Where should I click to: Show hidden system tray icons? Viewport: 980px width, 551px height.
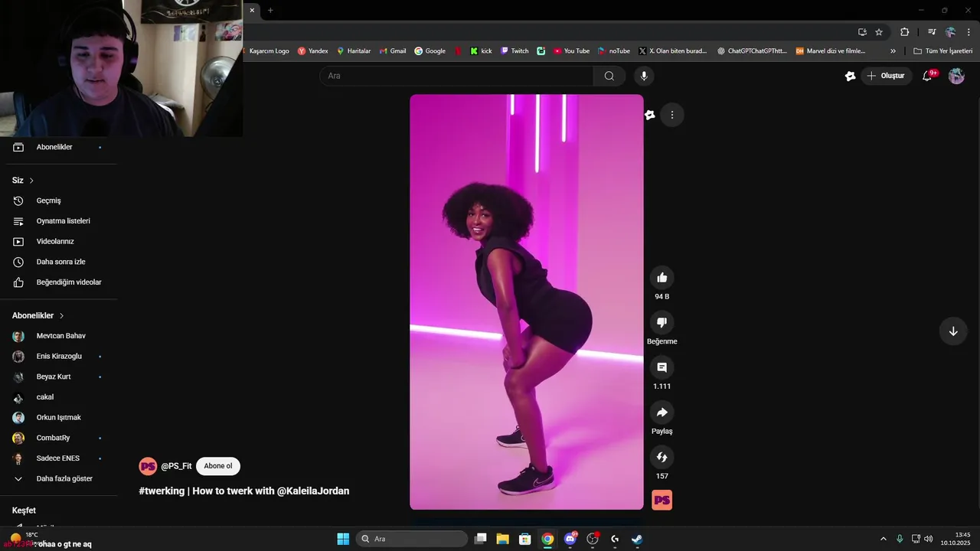[x=884, y=539]
